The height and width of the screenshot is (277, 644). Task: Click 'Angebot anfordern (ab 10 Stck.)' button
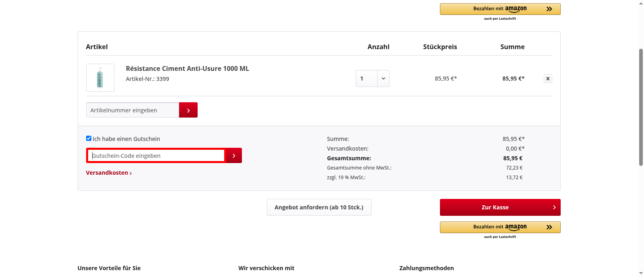[x=319, y=207]
